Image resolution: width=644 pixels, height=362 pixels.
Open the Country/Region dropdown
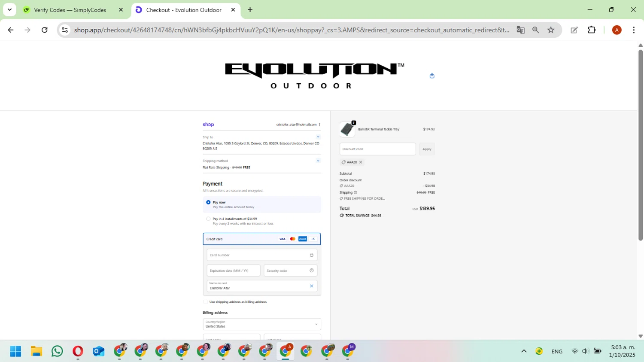click(x=262, y=324)
